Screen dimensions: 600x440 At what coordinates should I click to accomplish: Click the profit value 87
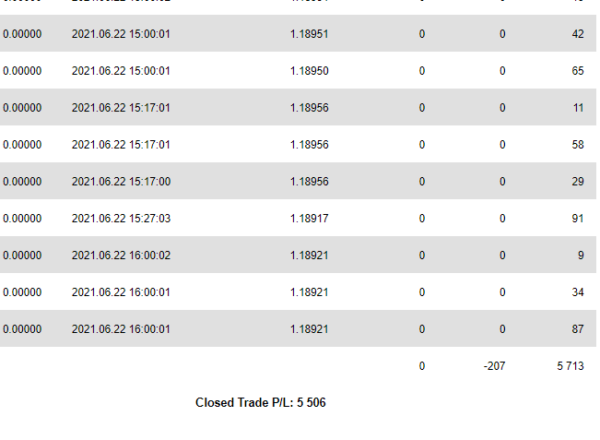(578, 329)
